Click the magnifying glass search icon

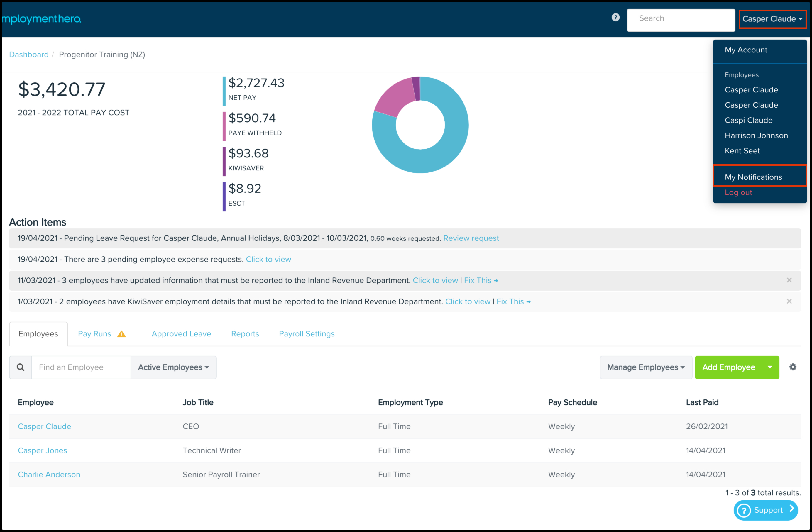[21, 367]
